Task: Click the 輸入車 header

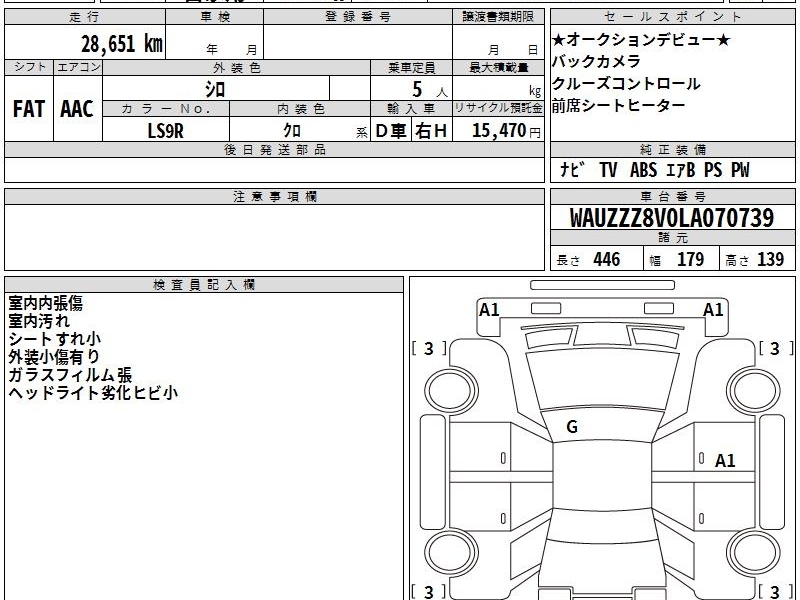Action: click(411, 109)
